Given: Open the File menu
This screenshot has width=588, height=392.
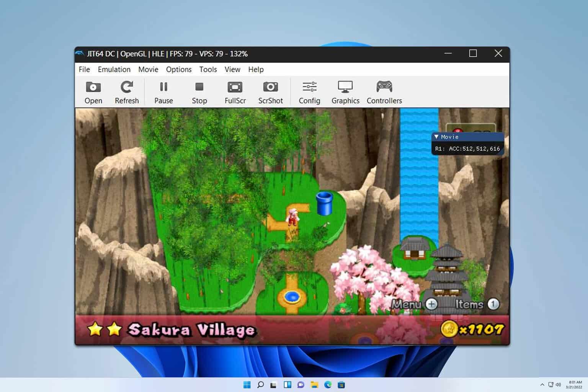Looking at the screenshot, I should (x=84, y=69).
